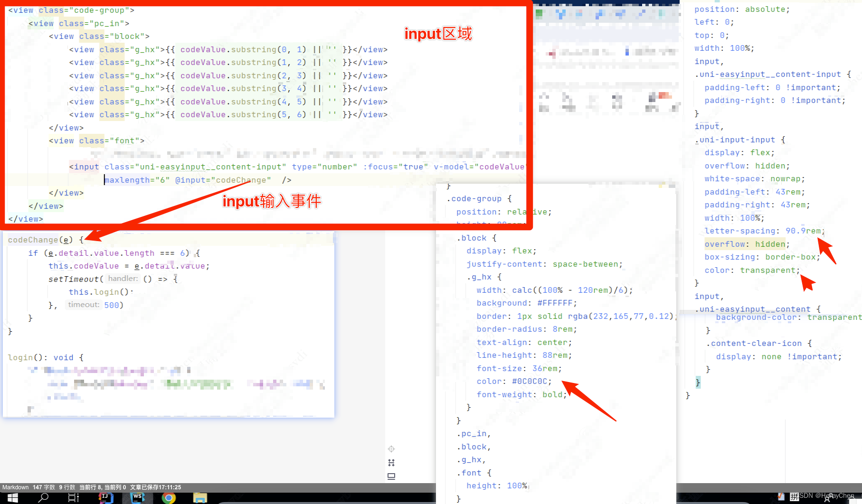
Task: Click the width: calc((100% - 120rem)/6) rule
Action: coord(555,290)
